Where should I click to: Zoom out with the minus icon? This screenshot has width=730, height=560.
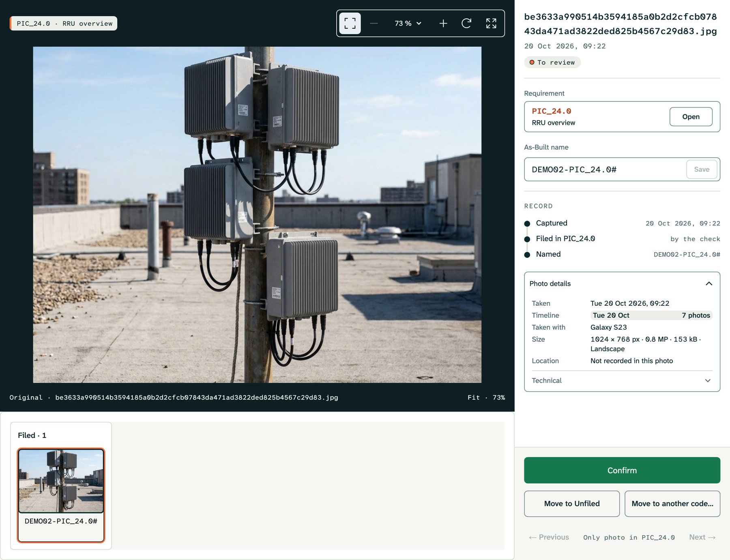[374, 24]
